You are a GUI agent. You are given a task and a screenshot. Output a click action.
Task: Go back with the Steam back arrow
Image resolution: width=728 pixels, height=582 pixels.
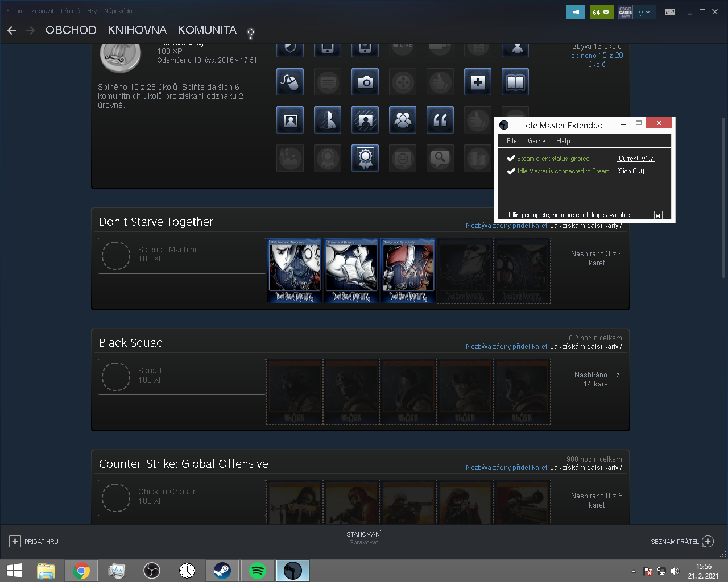click(11, 30)
